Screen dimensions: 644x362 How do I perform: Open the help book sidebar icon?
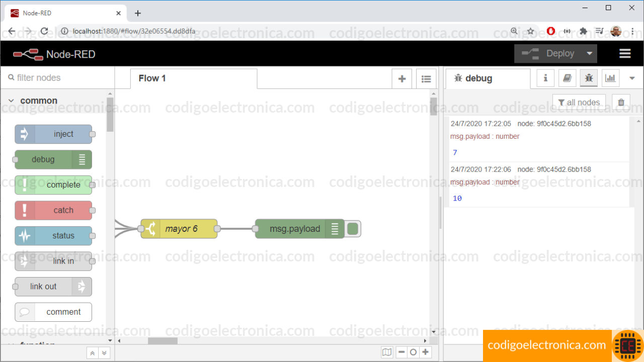pos(567,78)
